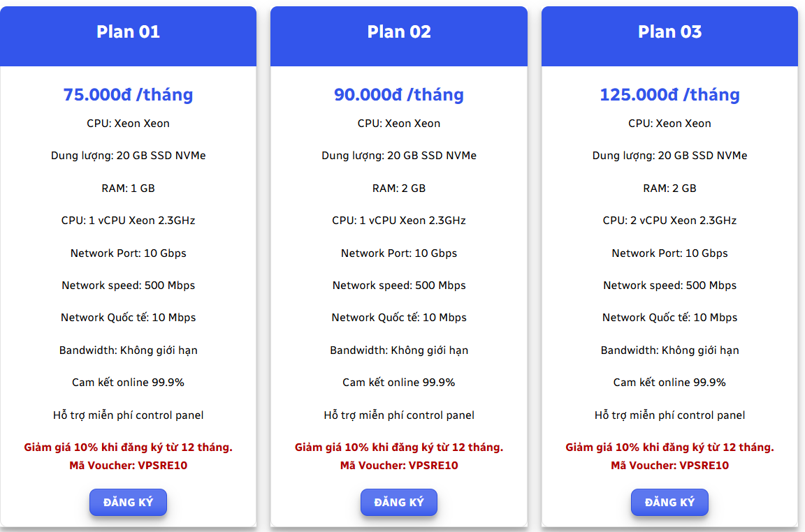Click the RAM: 1 GB line

[128, 189]
